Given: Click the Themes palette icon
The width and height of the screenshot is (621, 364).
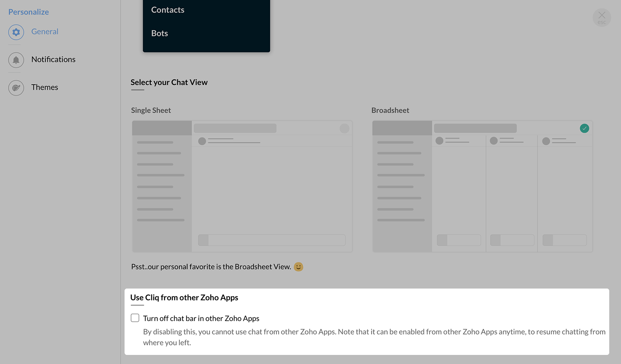Looking at the screenshot, I should (16, 88).
